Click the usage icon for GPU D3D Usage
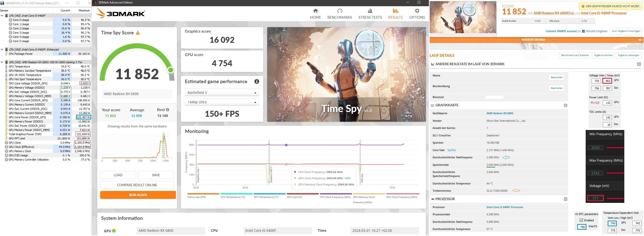The image size is (644, 236). point(6,155)
